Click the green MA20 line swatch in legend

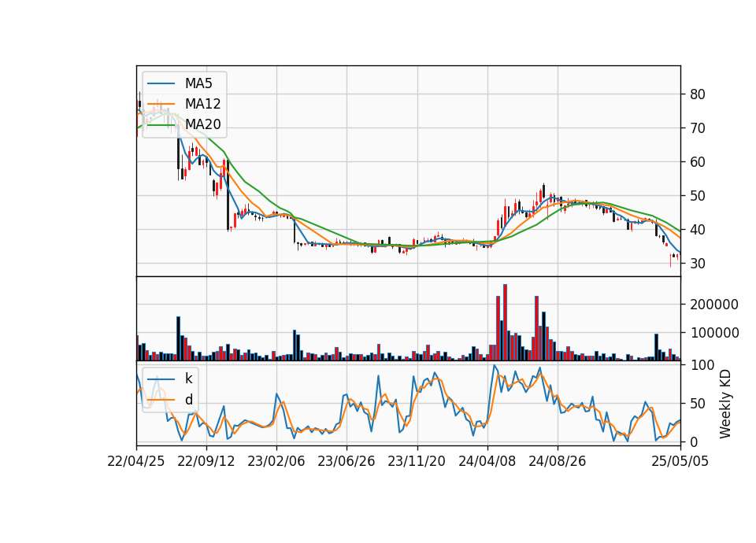coord(161,124)
